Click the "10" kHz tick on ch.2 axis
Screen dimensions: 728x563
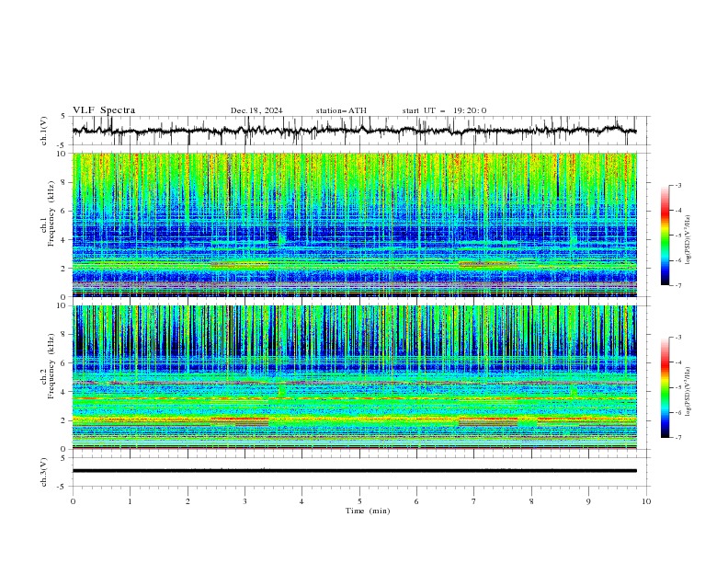62,305
